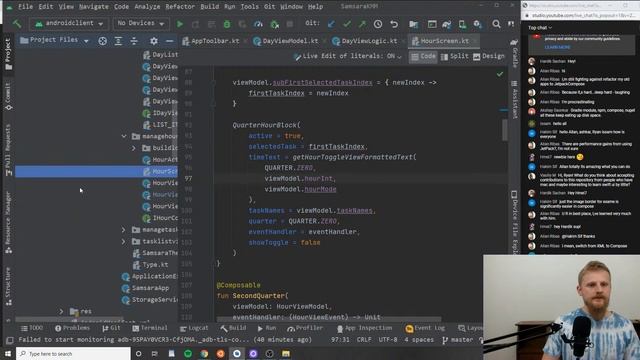Select the SamsaraApp file in tree

tap(145, 288)
